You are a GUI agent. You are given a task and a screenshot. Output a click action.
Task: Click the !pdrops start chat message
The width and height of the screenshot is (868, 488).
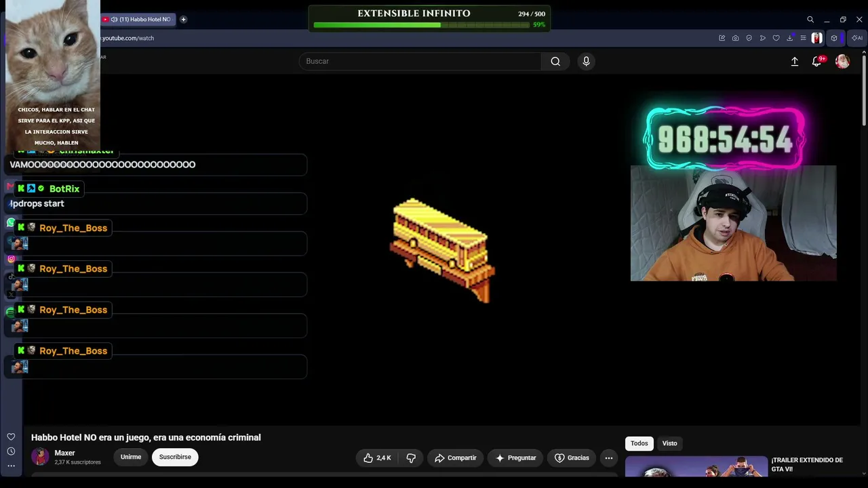pyautogui.click(x=37, y=203)
